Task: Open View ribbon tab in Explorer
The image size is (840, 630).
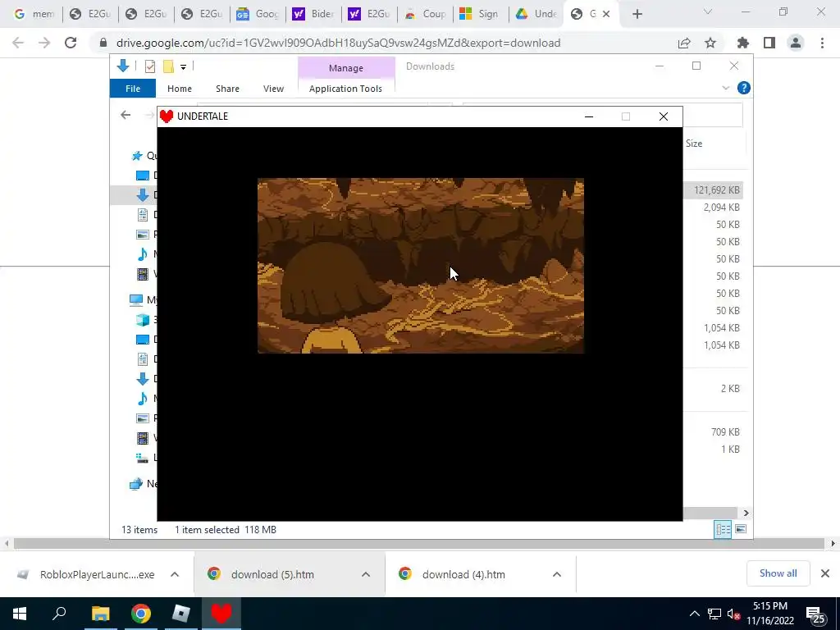Action: click(x=273, y=89)
